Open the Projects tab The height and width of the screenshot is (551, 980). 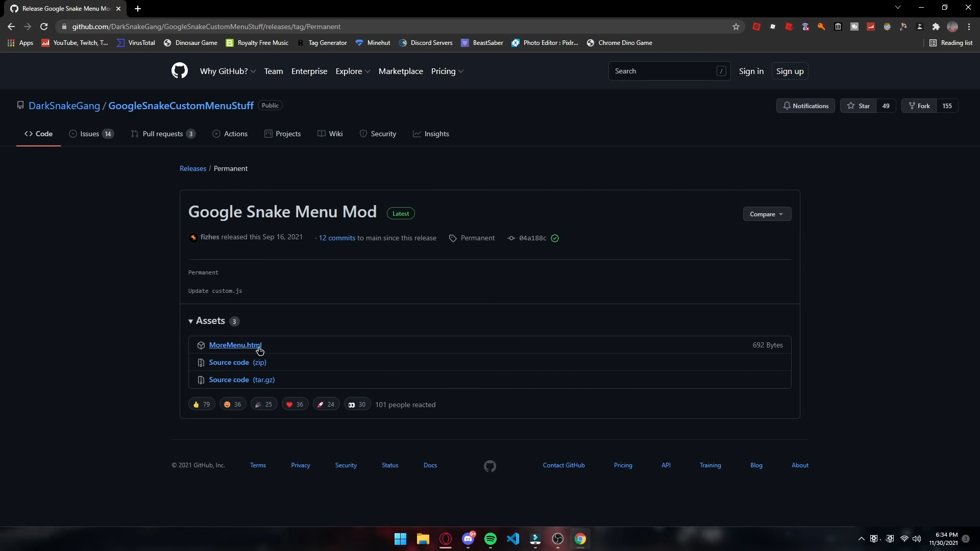[x=282, y=134]
